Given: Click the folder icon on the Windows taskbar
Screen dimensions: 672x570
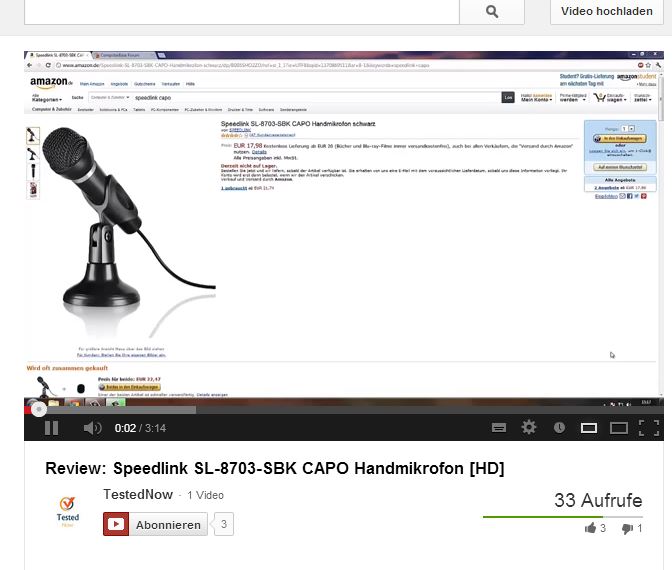Looking at the screenshot, I should pyautogui.click(x=54, y=402).
